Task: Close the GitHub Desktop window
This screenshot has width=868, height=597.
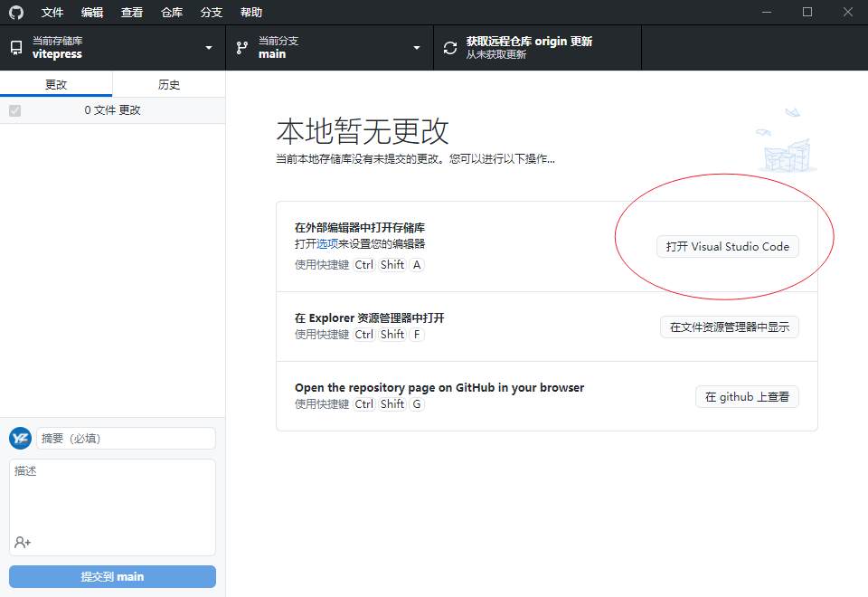Action: (x=847, y=12)
